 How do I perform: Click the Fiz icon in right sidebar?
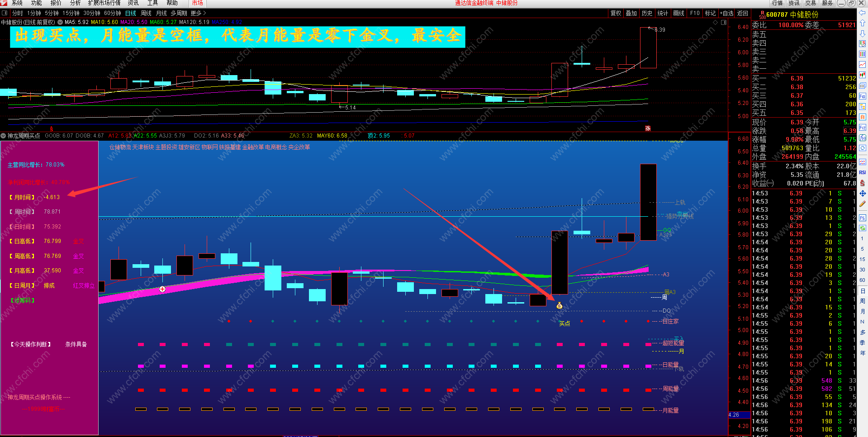(863, 128)
